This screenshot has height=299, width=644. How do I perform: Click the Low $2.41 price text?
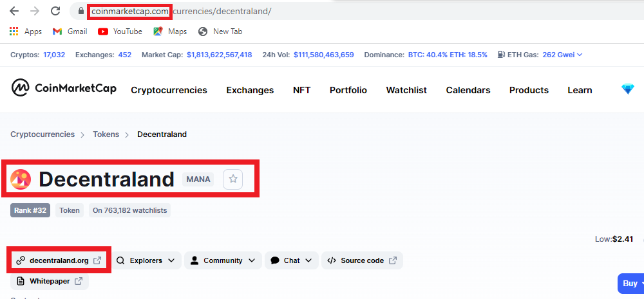click(x=614, y=239)
